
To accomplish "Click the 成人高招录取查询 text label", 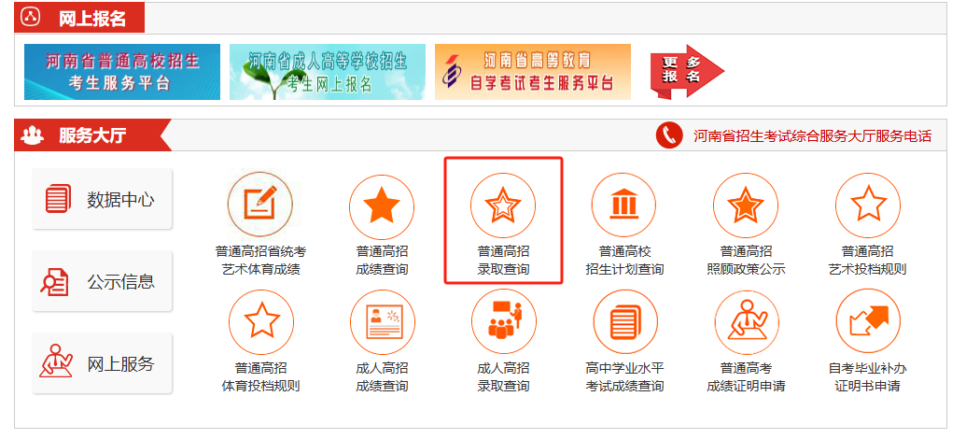I will (503, 376).
